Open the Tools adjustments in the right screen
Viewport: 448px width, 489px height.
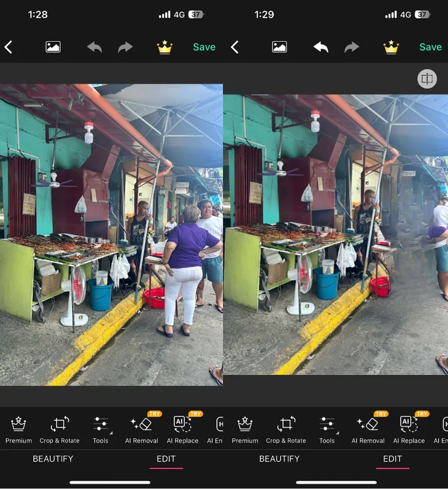click(x=327, y=430)
